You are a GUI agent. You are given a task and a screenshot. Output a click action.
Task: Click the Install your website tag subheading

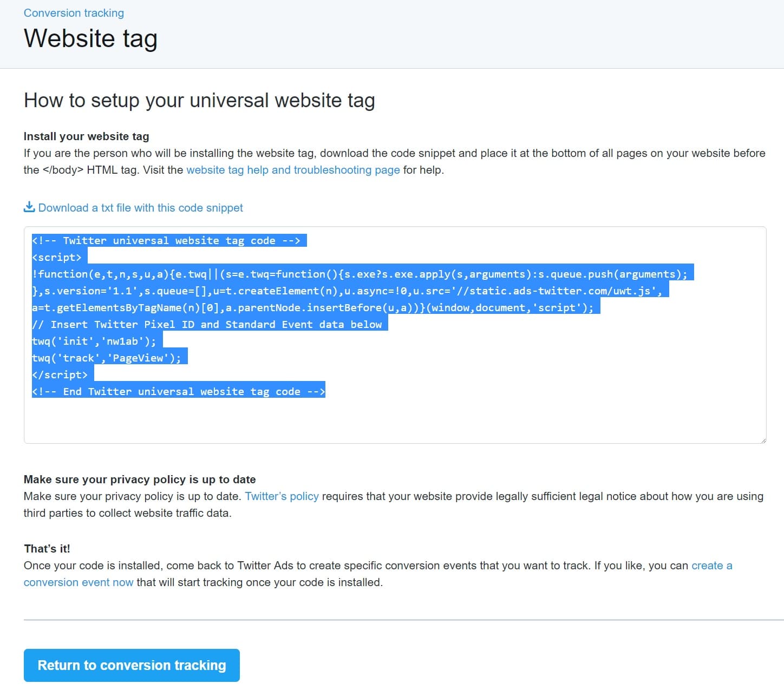[x=86, y=136]
